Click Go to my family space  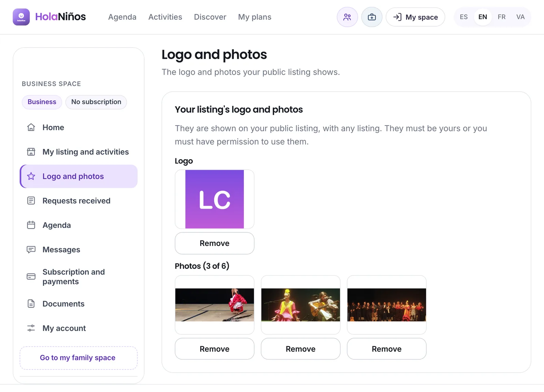pos(79,358)
